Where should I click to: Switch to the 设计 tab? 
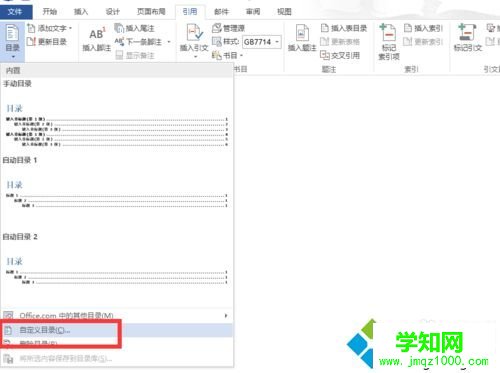(x=113, y=12)
